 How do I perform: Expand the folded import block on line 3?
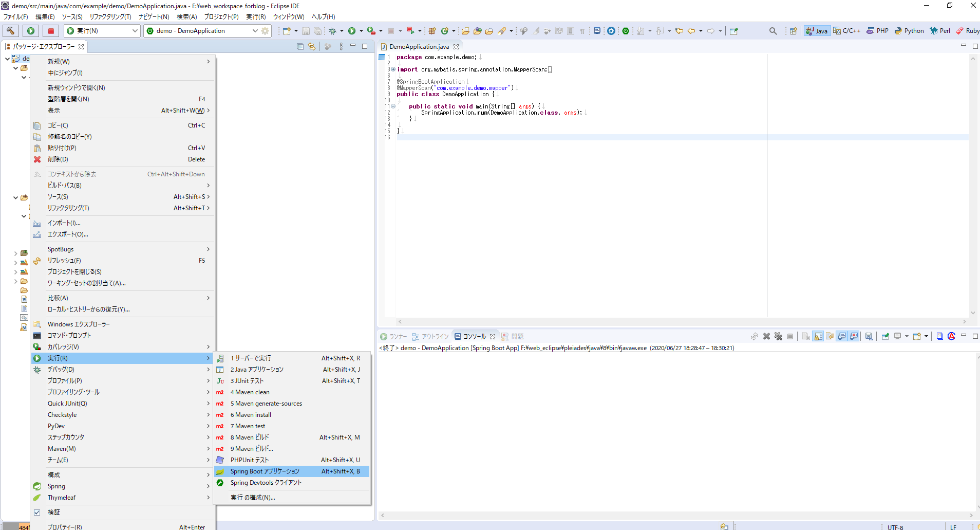(x=393, y=69)
